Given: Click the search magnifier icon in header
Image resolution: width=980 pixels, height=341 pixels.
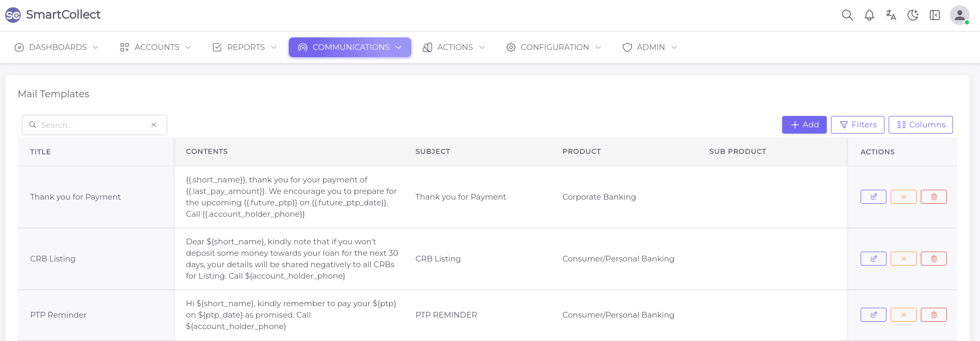Looking at the screenshot, I should [847, 15].
